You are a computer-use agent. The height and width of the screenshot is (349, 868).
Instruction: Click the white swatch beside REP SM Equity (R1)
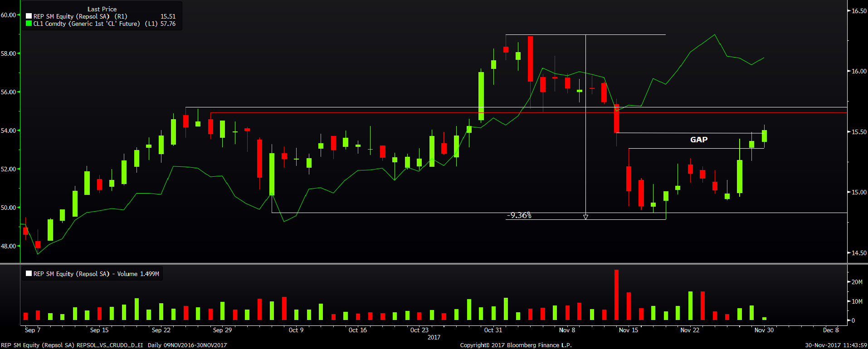(x=29, y=16)
